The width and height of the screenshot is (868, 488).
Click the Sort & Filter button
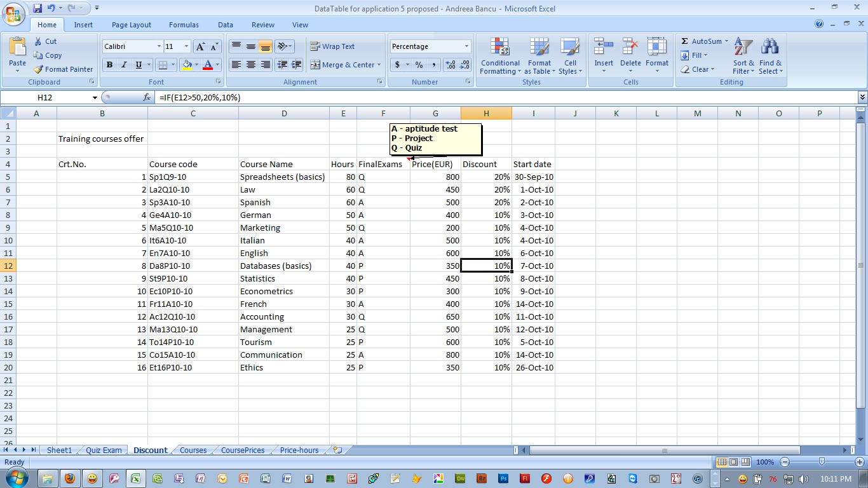tap(742, 56)
